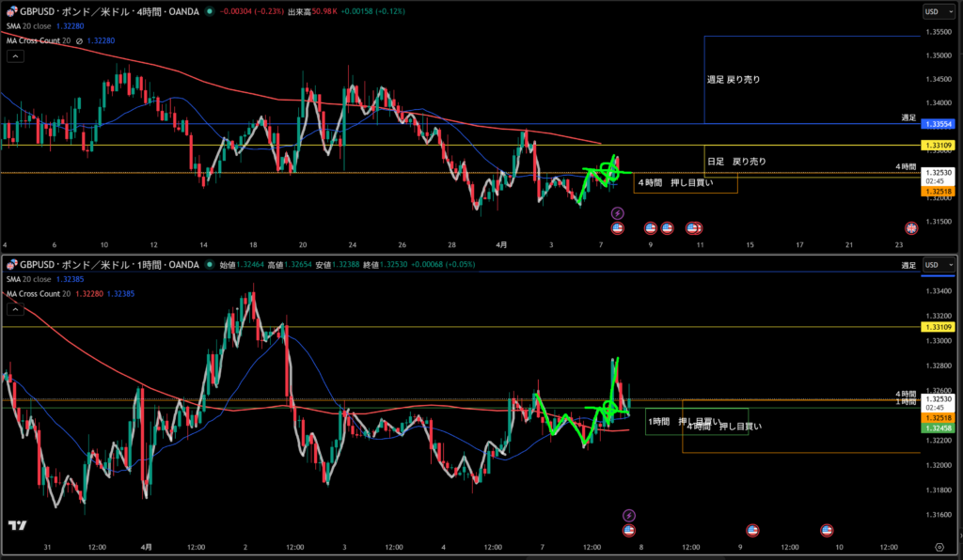Click the purple lightning event icon on upper chart
Image resolution: width=963 pixels, height=560 pixels.
tap(618, 214)
